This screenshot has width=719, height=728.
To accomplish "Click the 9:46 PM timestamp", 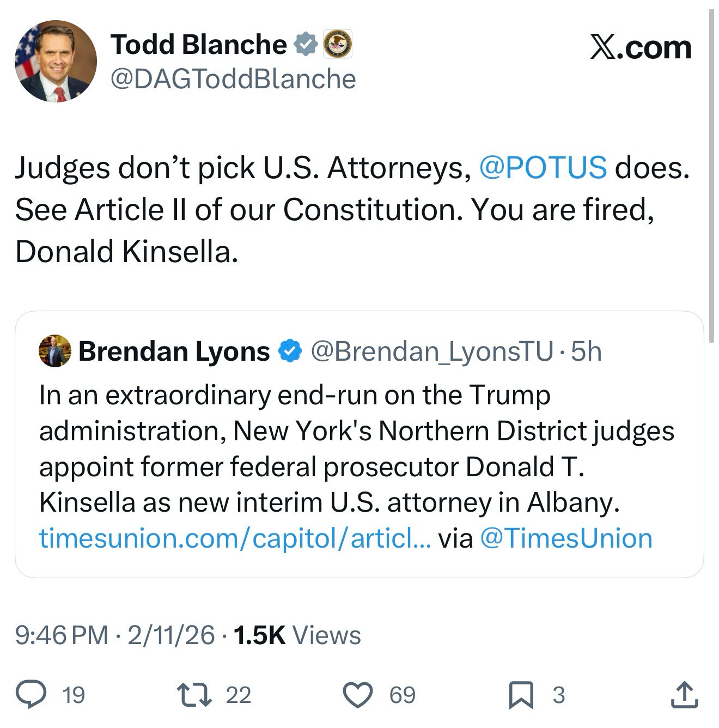I will (62, 635).
